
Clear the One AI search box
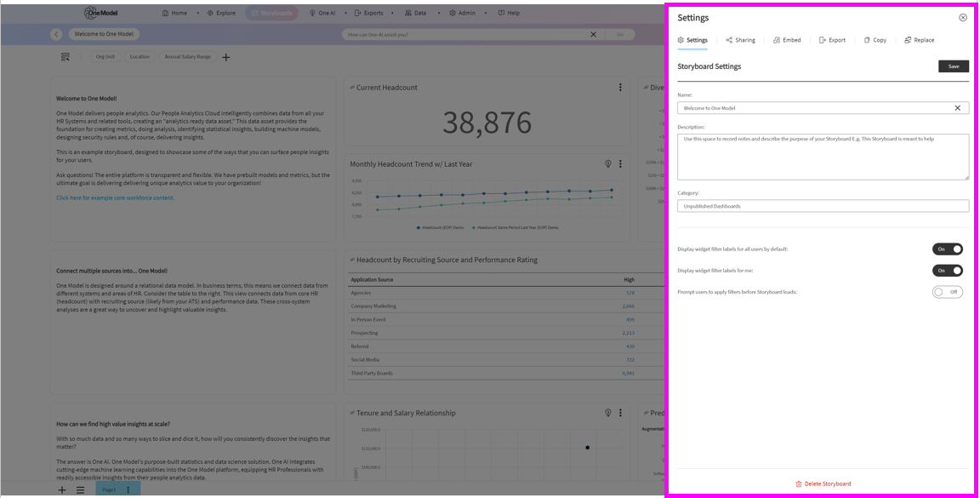point(593,34)
